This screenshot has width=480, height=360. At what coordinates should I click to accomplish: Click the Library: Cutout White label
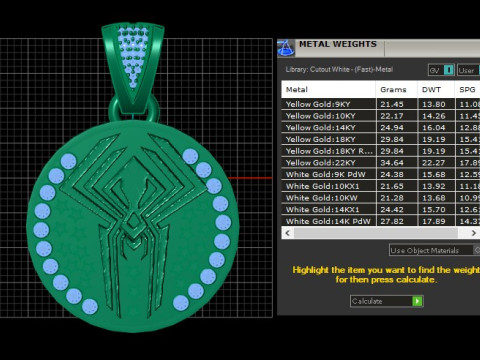pyautogui.click(x=339, y=69)
